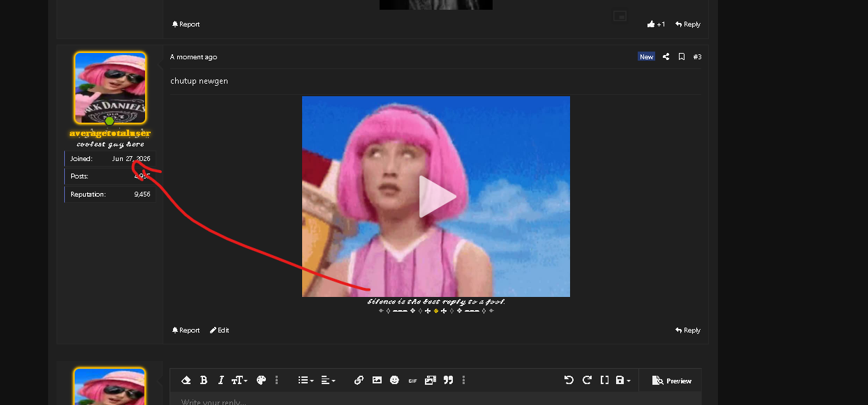Click the insert link icon

[359, 380]
